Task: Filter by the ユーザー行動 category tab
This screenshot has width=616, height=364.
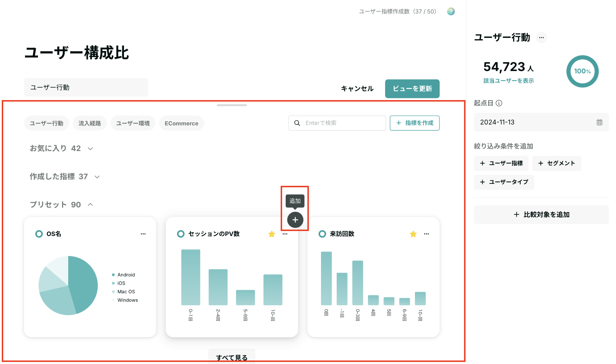Action: (x=46, y=123)
